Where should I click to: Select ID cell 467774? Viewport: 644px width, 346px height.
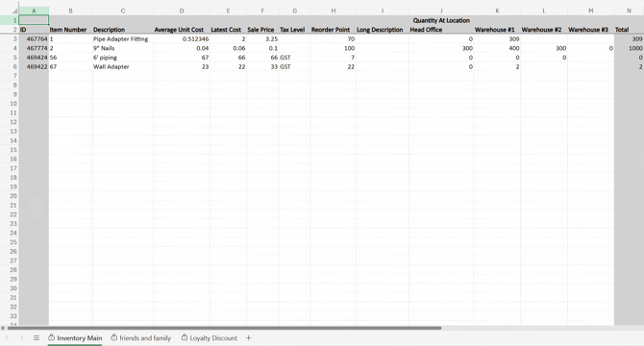point(34,48)
